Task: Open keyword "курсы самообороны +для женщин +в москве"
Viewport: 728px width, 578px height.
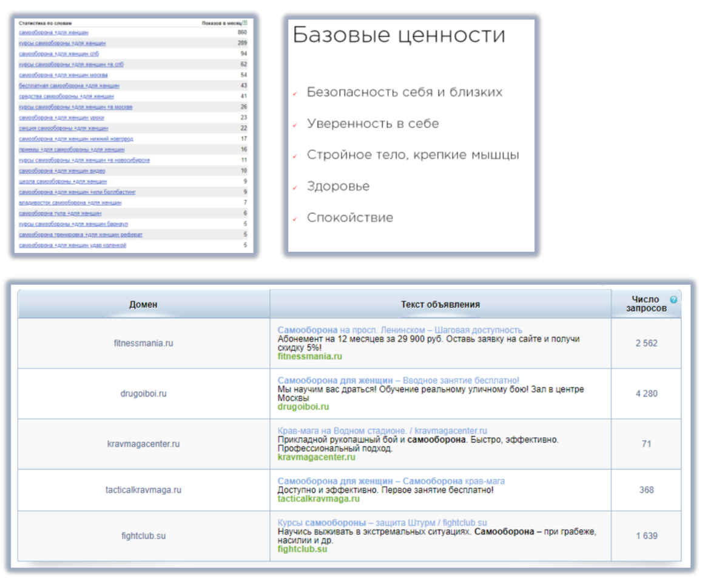Action: click(76, 107)
